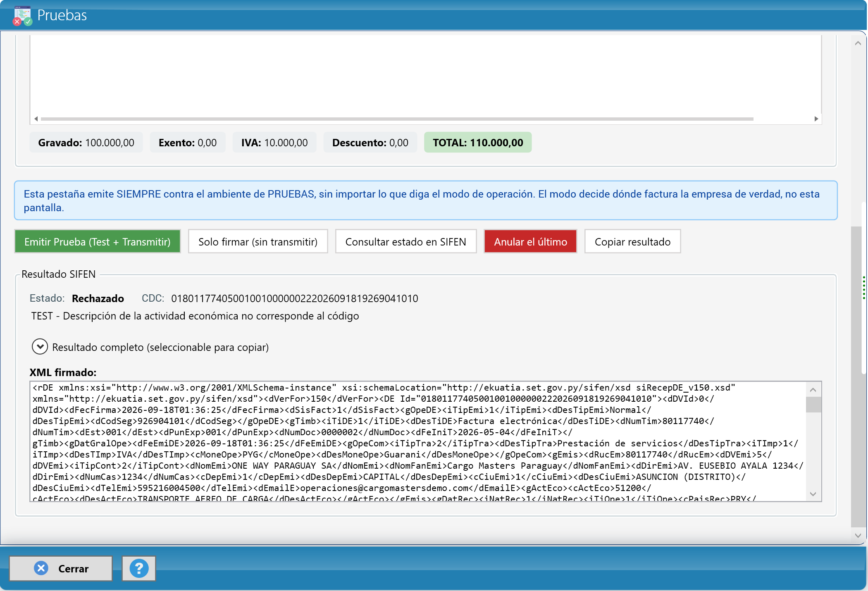The height and width of the screenshot is (591, 868).
Task: Click down arrow of XML firmado scrollbar
Action: [x=813, y=494]
